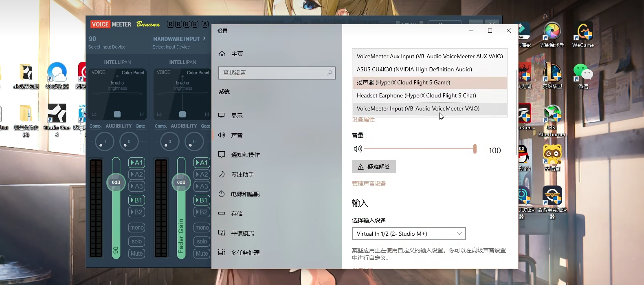
Task: Click the 多任务处理 icon in the sidebar
Action: point(222,252)
